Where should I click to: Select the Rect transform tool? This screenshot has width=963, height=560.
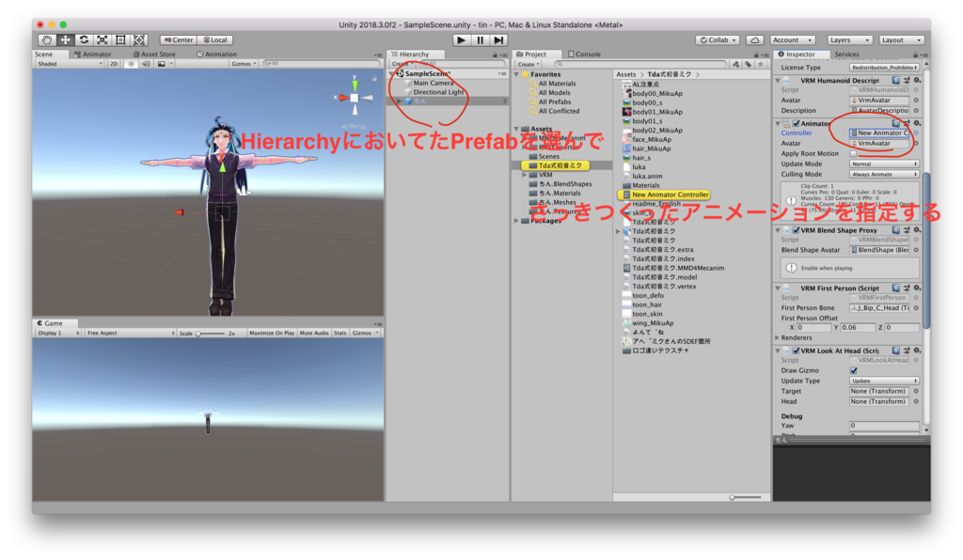(x=120, y=39)
